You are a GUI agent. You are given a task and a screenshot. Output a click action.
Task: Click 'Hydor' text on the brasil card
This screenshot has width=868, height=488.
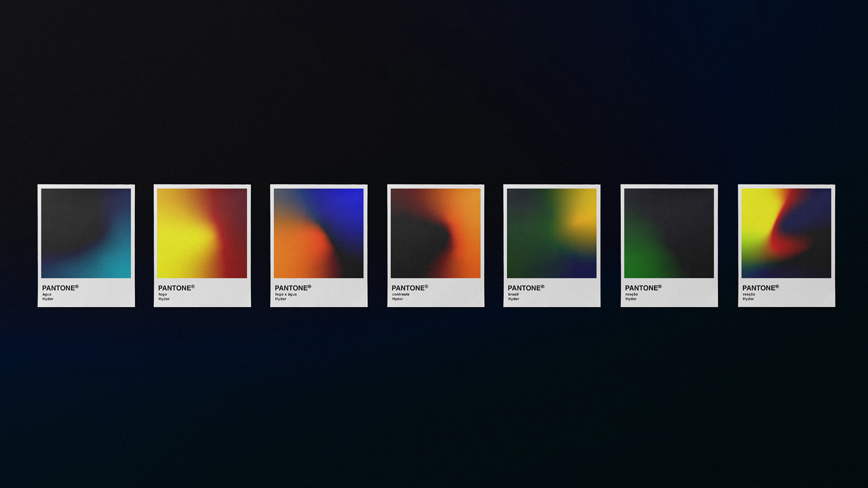514,299
